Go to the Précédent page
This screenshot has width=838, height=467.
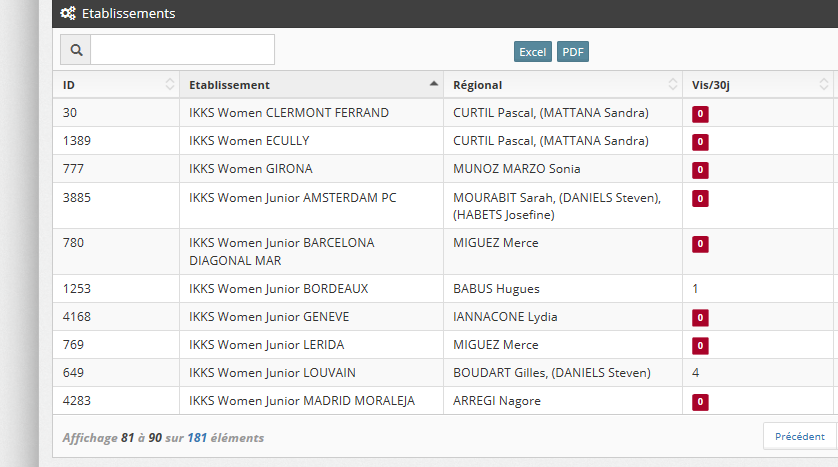[799, 436]
